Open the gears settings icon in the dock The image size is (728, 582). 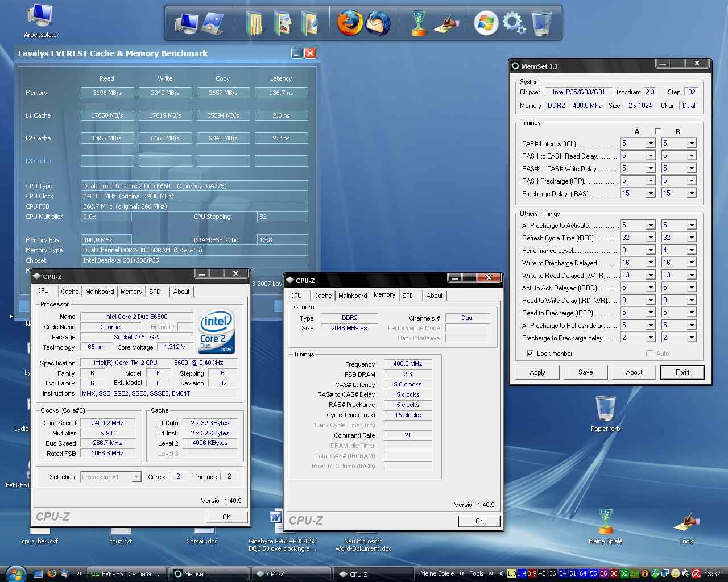[514, 23]
